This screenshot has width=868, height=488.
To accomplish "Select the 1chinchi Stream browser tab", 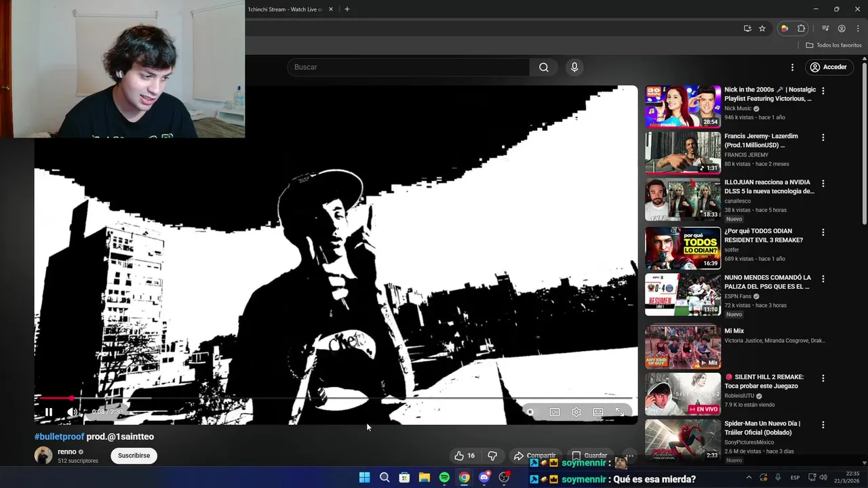I will point(285,9).
